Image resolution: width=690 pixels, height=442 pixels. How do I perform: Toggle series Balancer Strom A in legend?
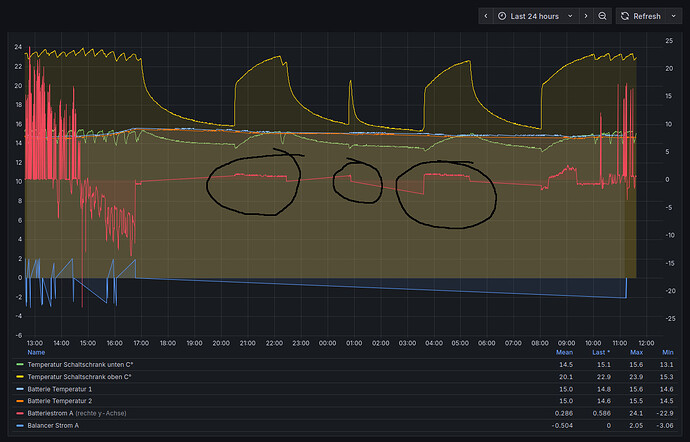(x=53, y=426)
